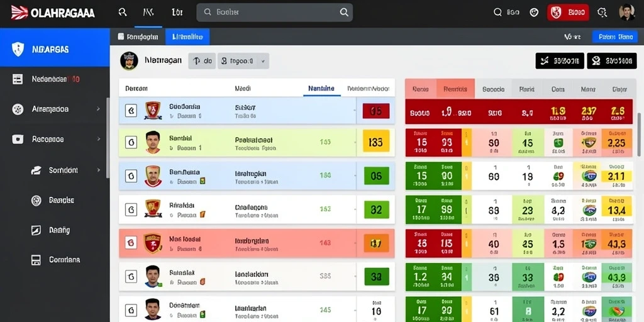Viewport: 644px width, 322px height.
Task: Click the blue button at top right of content area
Action: (615, 36)
